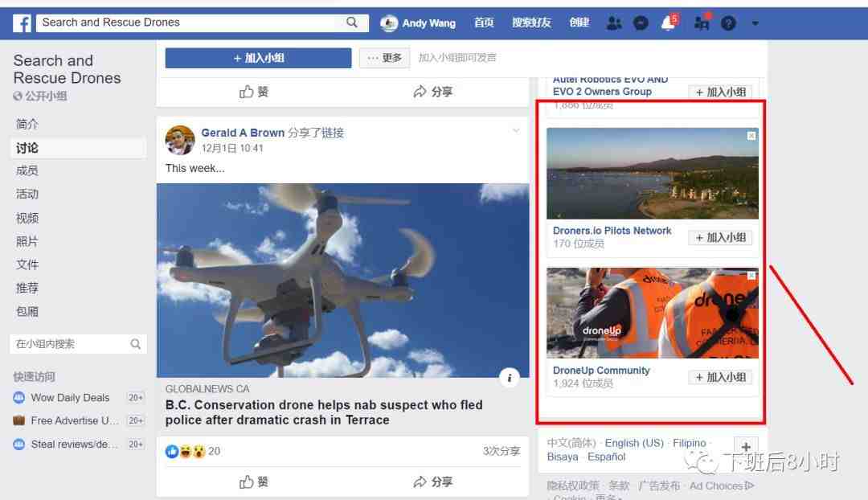Click the search magnifier in top bar
868x500 pixels.
pos(351,23)
